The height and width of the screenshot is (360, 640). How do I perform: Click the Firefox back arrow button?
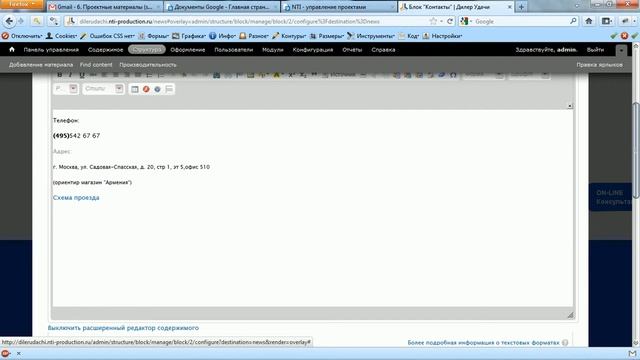[9, 21]
